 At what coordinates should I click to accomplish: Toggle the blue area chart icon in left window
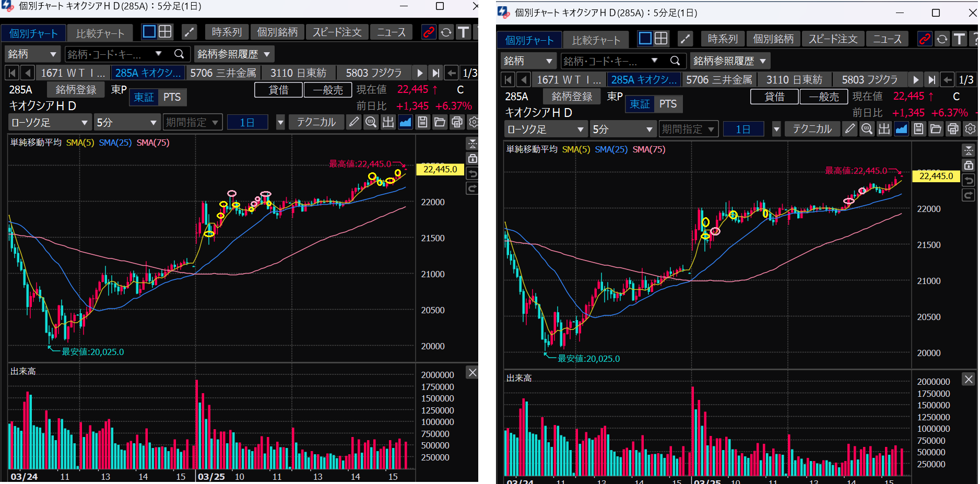(x=405, y=122)
